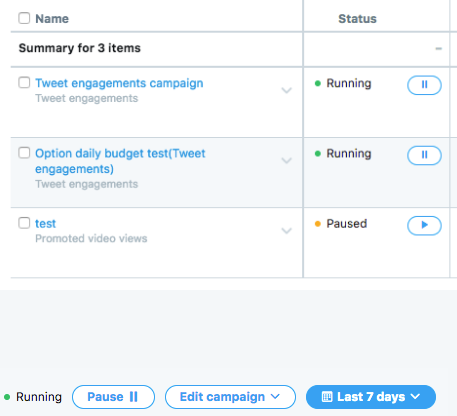Pause Option daily budget test campaign
The image size is (457, 416).
[x=424, y=155]
